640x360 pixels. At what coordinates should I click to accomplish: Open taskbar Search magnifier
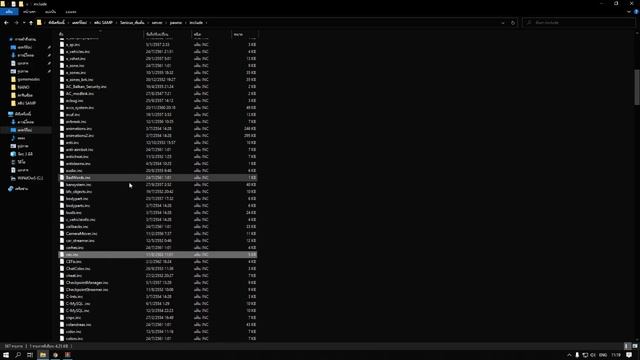click(18, 355)
